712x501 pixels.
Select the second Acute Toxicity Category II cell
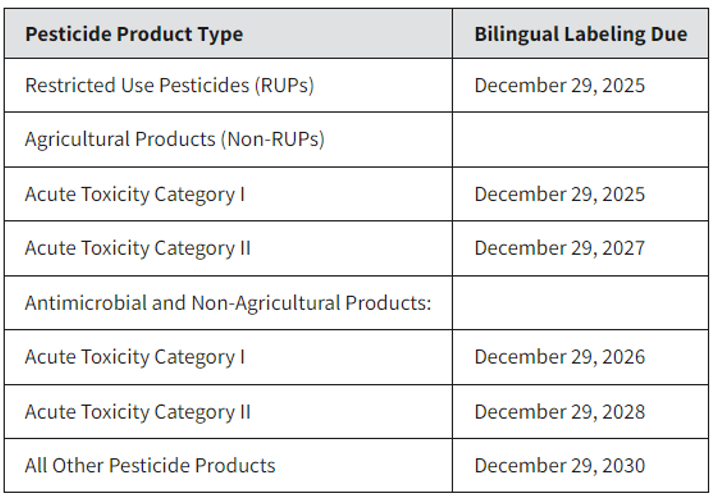(228, 412)
